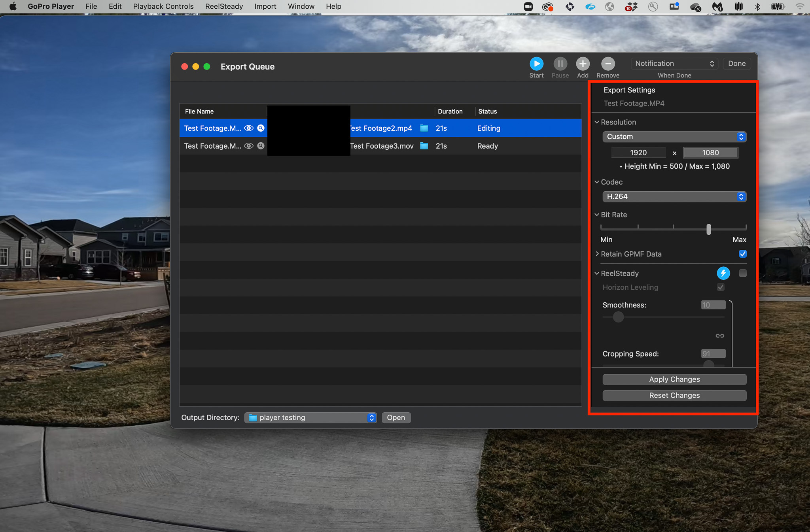Click the battery status icon
This screenshot has width=810, height=532.
click(x=778, y=6)
